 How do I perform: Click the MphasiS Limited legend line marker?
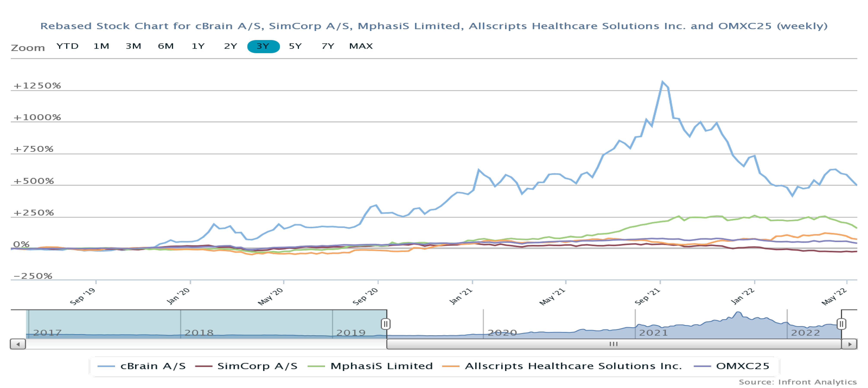pyautogui.click(x=316, y=366)
